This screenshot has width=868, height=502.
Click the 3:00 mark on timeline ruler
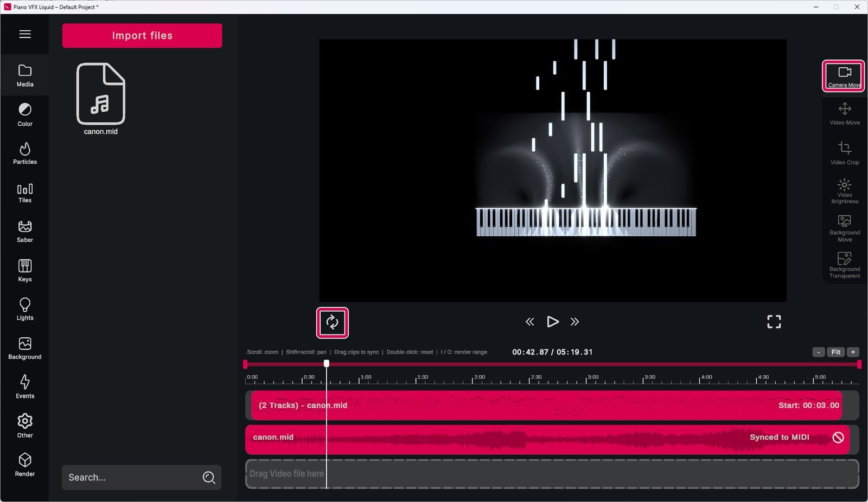point(592,377)
